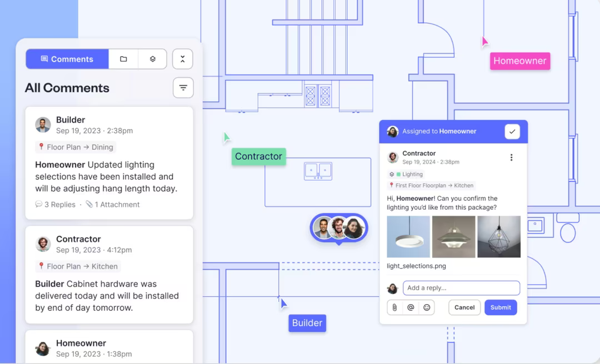
Task: Insert an emoji with the smiley icon
Action: (427, 307)
